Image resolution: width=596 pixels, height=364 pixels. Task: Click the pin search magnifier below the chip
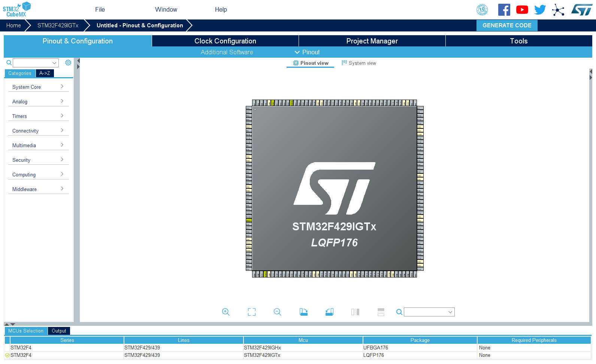(399, 312)
